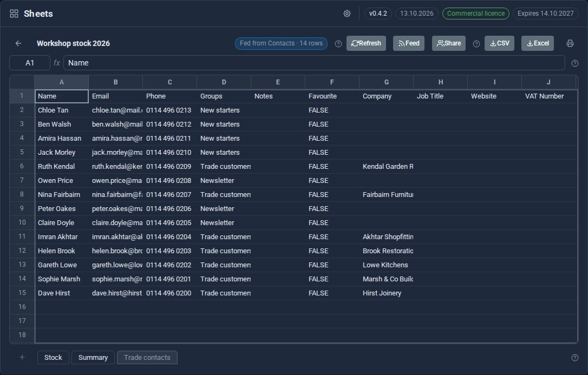Switch to the Stock tab
Image resolution: width=588 pixels, height=375 pixels.
53,357
